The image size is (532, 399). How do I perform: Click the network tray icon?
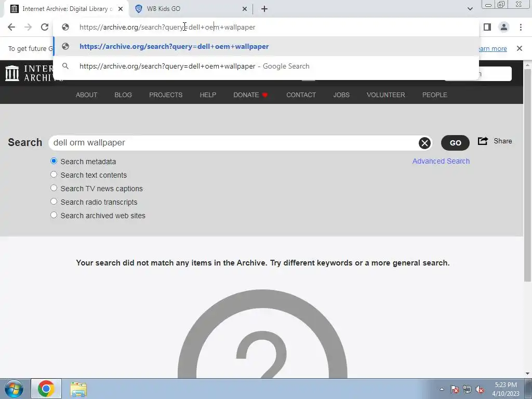[x=467, y=389]
